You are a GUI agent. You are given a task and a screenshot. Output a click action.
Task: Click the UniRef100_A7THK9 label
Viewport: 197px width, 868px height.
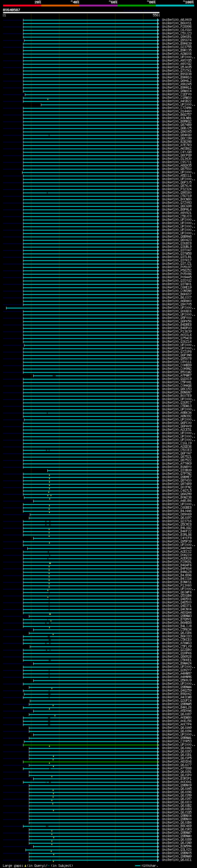tap(177, 463)
